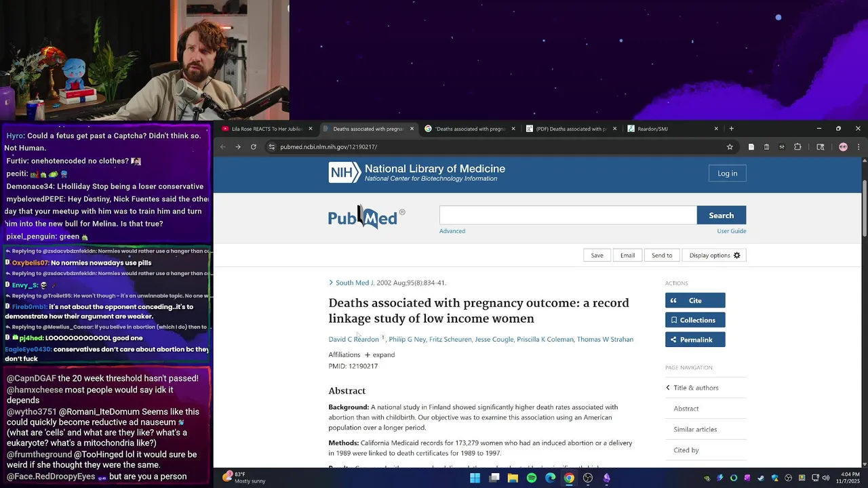Open OBS Studio from taskbar

(588, 478)
